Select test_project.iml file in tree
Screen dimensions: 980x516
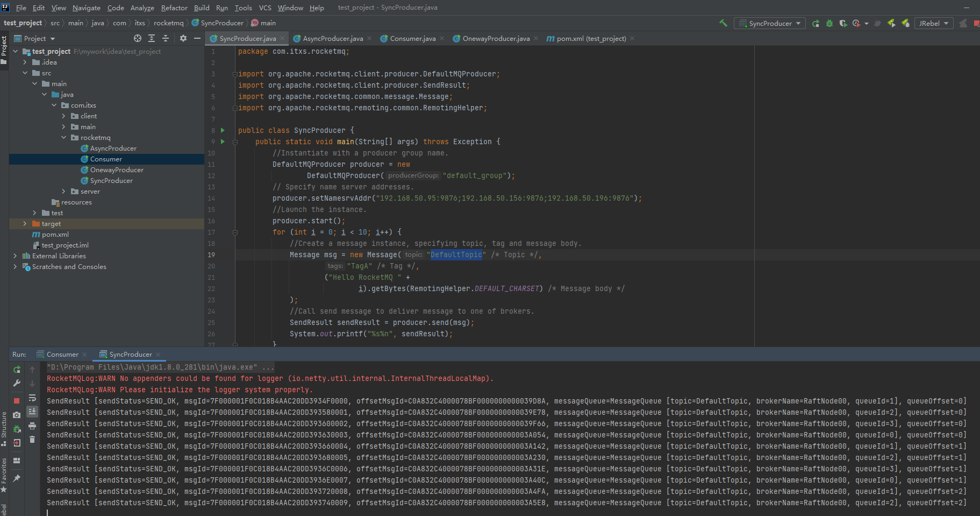click(65, 245)
